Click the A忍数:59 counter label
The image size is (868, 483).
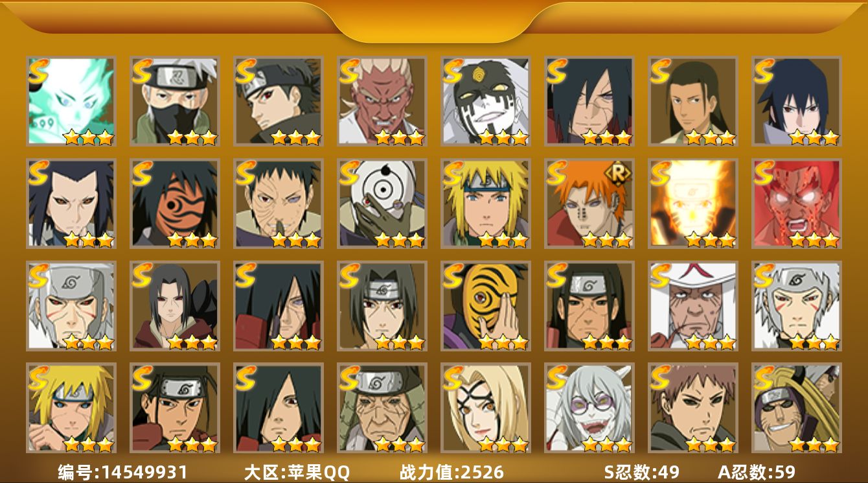pyautogui.click(x=756, y=471)
